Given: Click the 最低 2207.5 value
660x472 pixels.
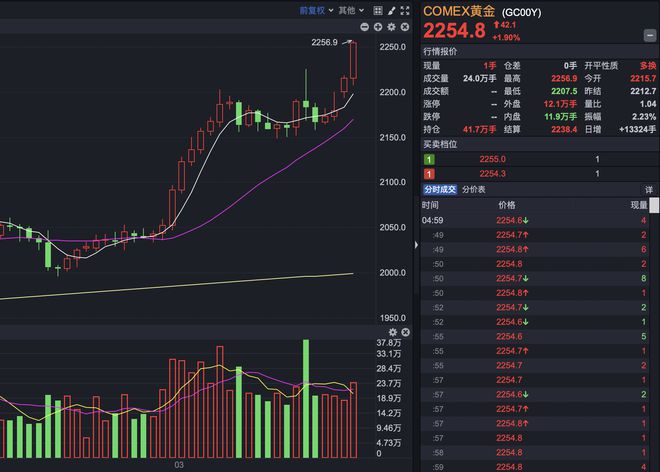Looking at the screenshot, I should (x=564, y=91).
